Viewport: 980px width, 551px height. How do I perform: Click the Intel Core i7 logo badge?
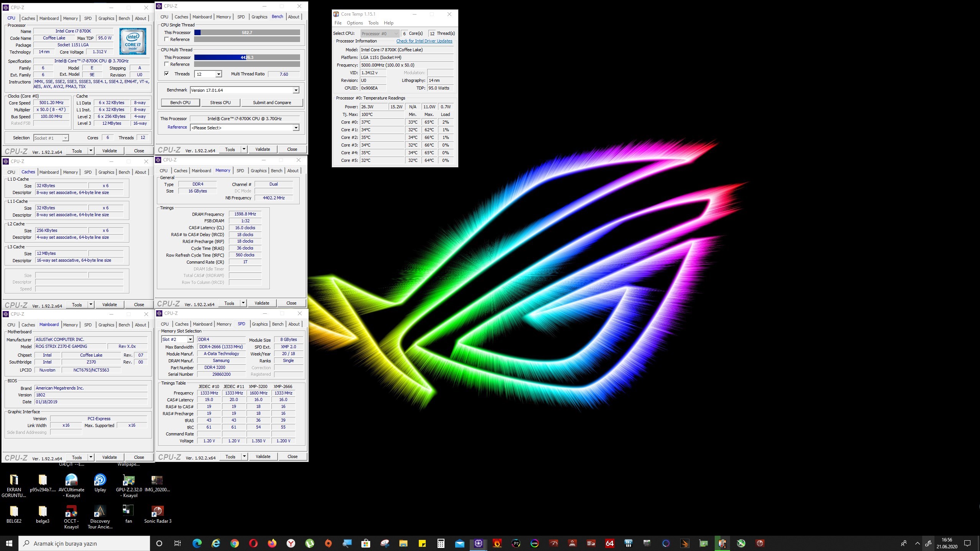tap(132, 41)
